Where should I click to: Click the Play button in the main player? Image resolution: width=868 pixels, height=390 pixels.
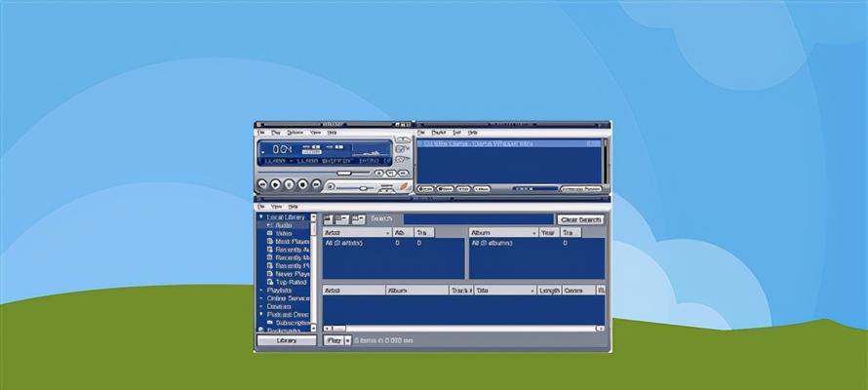276,184
